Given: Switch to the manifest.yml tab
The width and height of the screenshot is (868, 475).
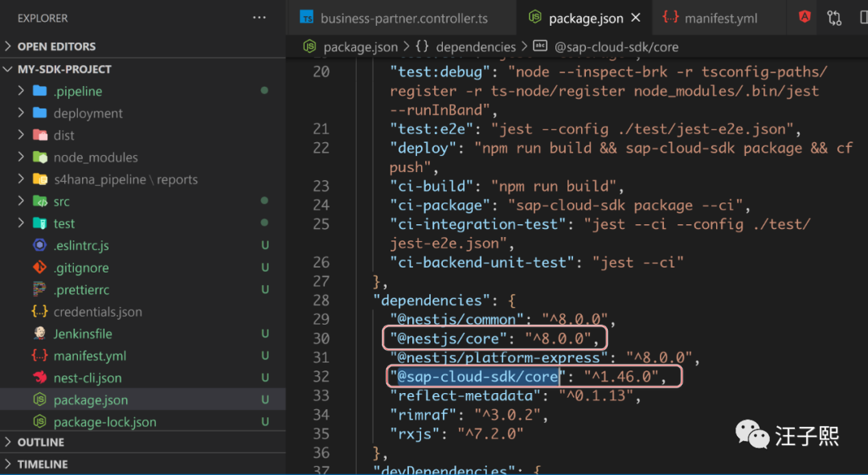Looking at the screenshot, I should point(719,18).
